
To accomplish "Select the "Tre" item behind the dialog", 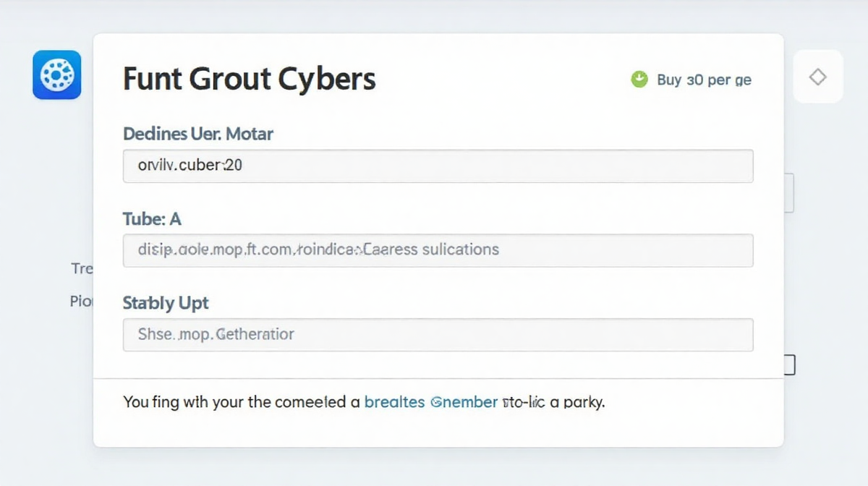I will pyautogui.click(x=82, y=268).
